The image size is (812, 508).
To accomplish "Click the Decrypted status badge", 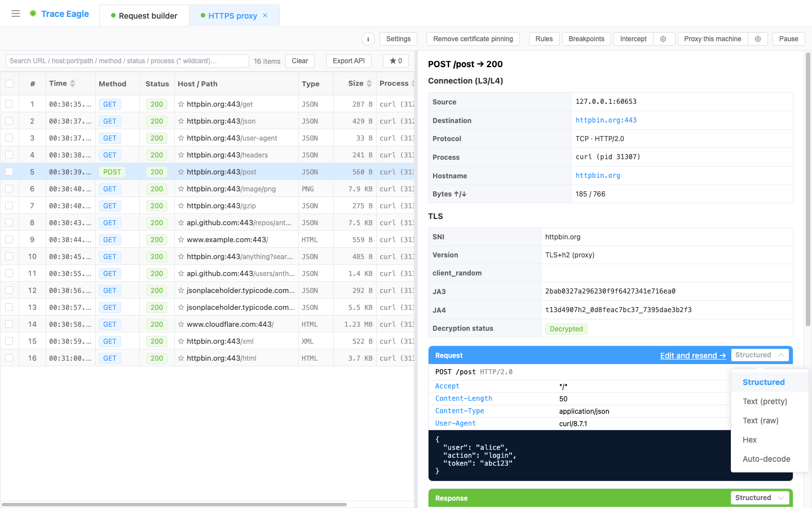I will [x=566, y=329].
